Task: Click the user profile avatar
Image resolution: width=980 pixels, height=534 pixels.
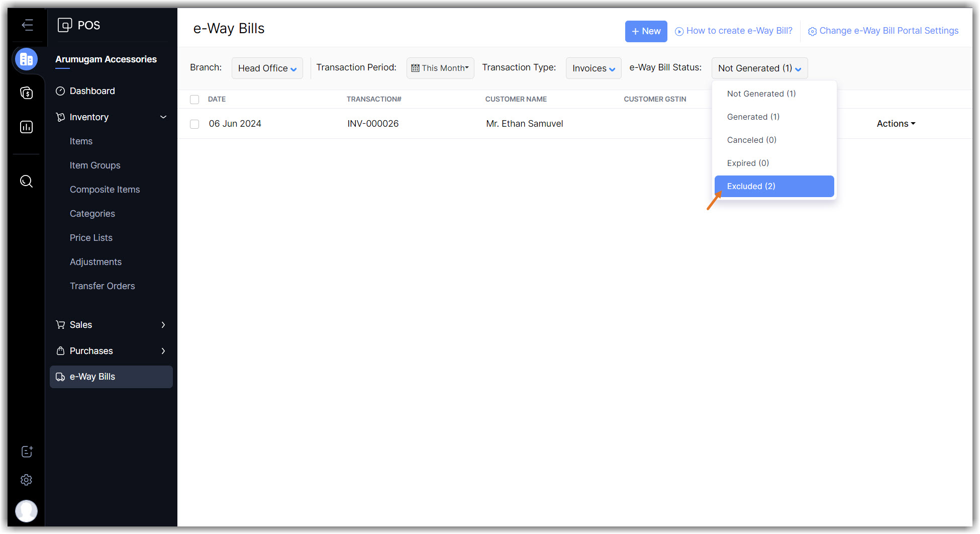Action: 27,511
